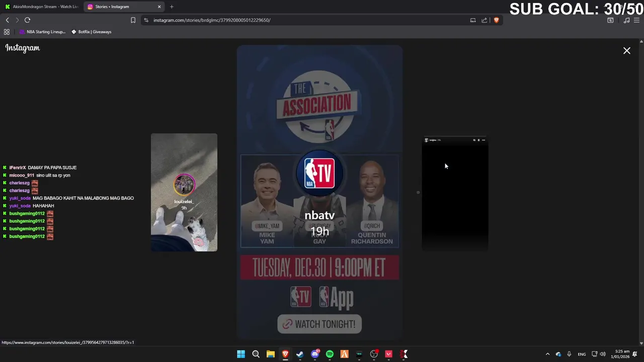Click the Brave browser taskbar icon
Screen dimensions: 644x362
point(285,354)
